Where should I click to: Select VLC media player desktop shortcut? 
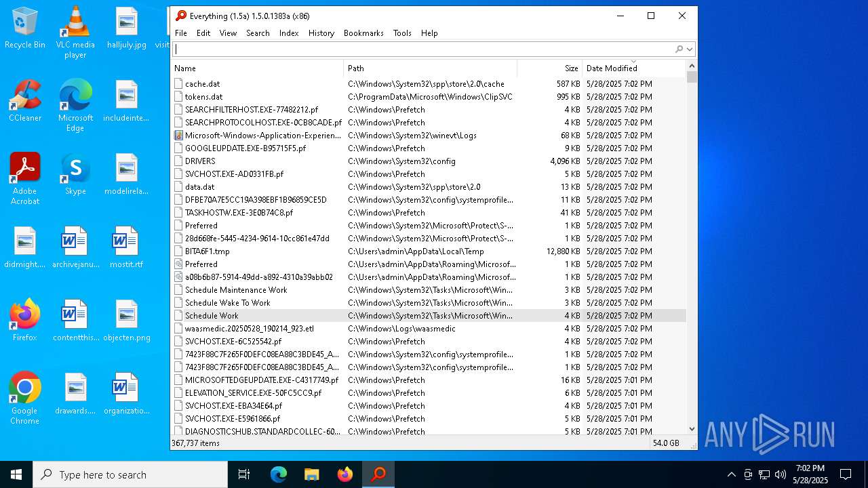pos(75,33)
